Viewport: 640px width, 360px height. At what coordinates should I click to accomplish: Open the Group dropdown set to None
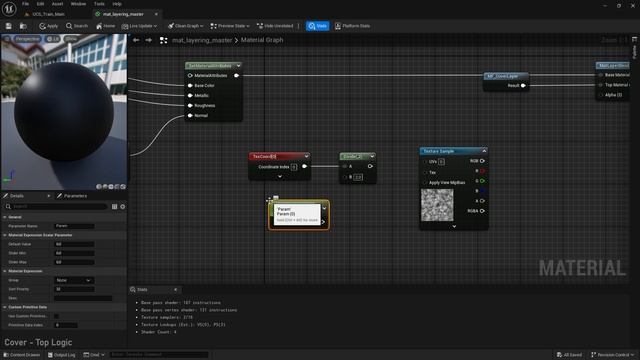click(x=74, y=280)
